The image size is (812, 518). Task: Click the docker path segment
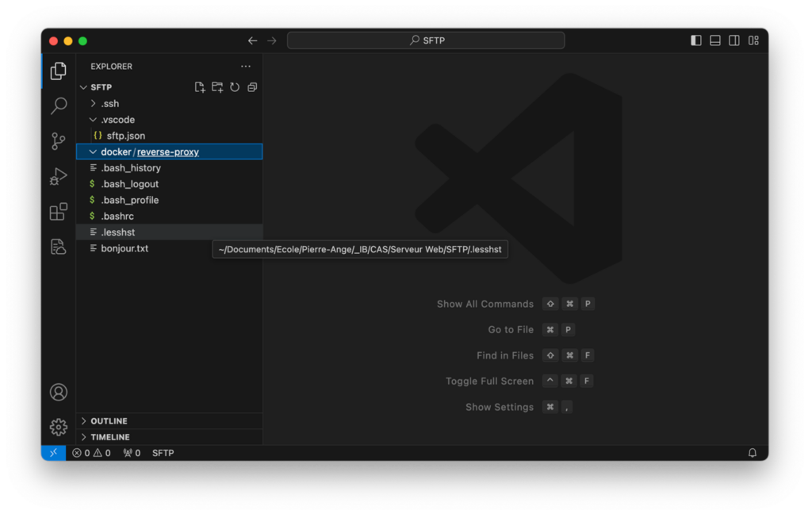pyautogui.click(x=116, y=152)
